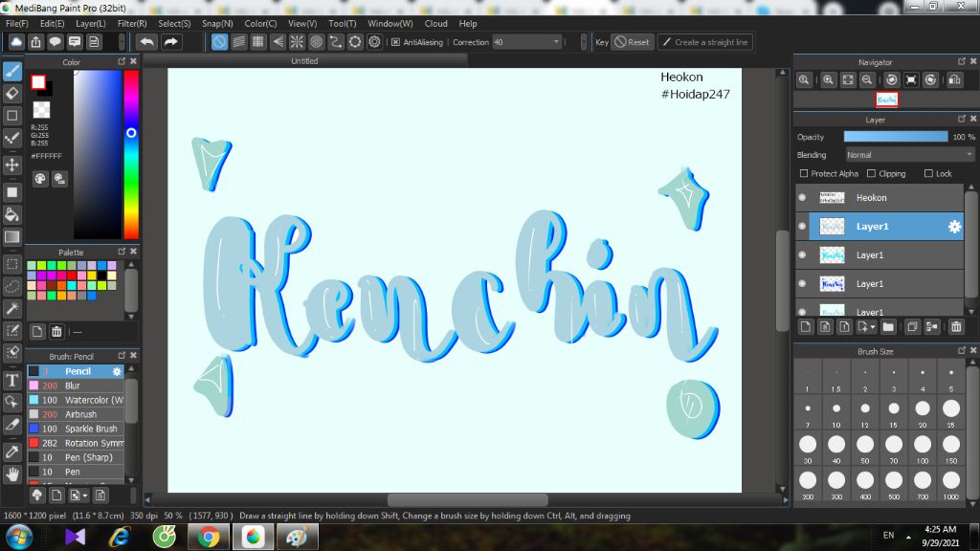Image resolution: width=980 pixels, height=551 pixels.
Task: Open Chrome from the Windows taskbar
Action: point(208,537)
